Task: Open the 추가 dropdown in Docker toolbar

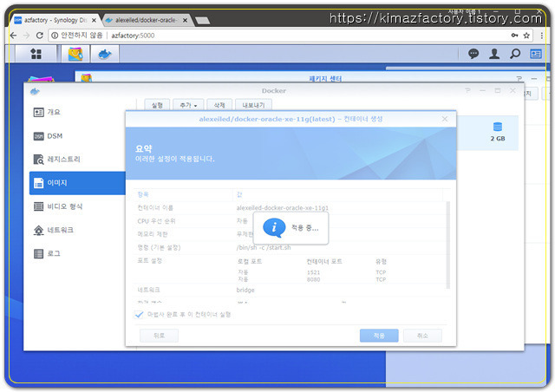Action: click(x=188, y=105)
